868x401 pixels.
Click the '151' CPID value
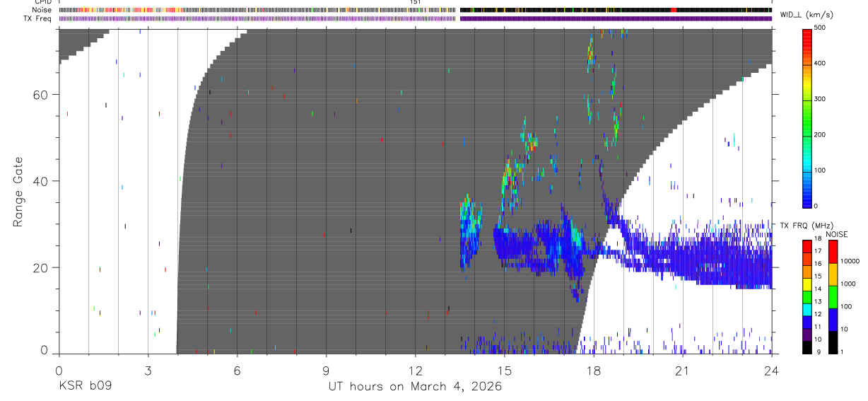416,2
